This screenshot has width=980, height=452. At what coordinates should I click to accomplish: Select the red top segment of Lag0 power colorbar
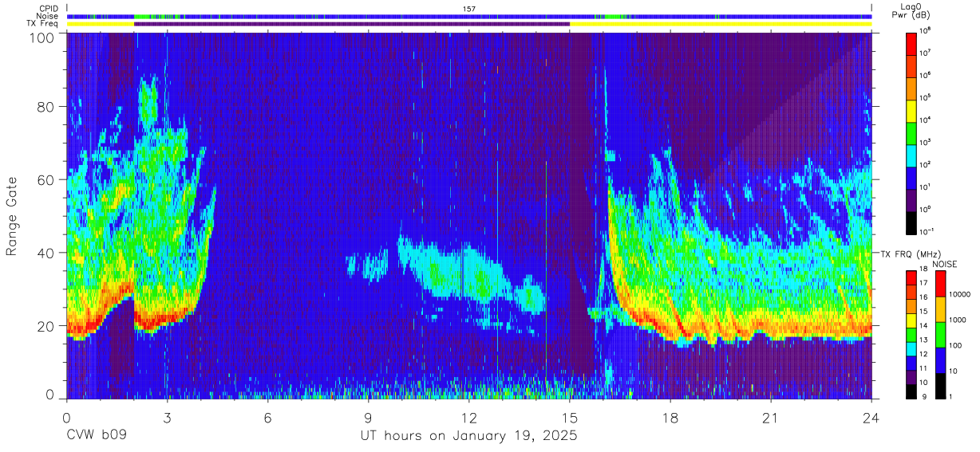[911, 43]
